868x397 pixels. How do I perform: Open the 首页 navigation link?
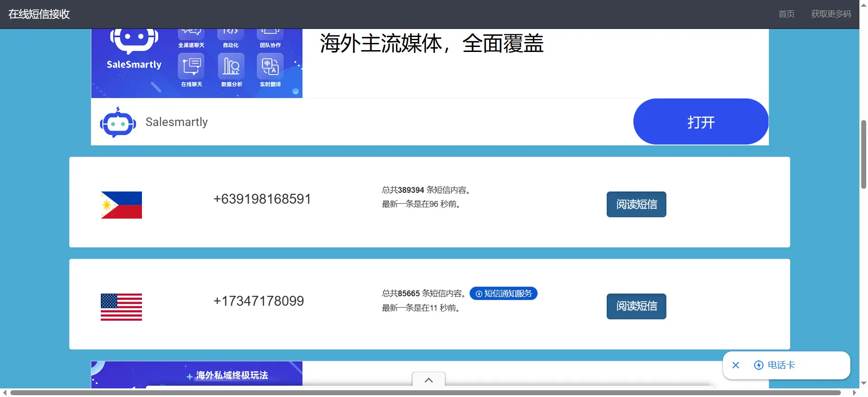tap(786, 14)
